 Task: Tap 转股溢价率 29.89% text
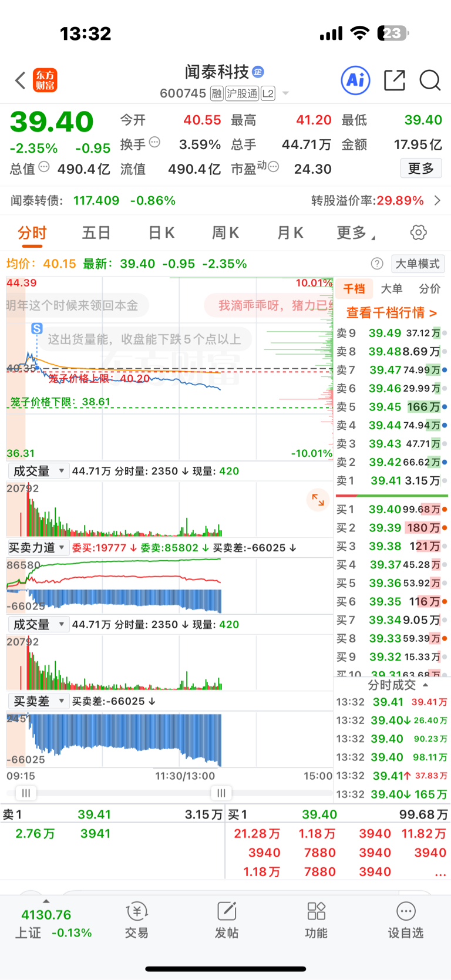(368, 201)
